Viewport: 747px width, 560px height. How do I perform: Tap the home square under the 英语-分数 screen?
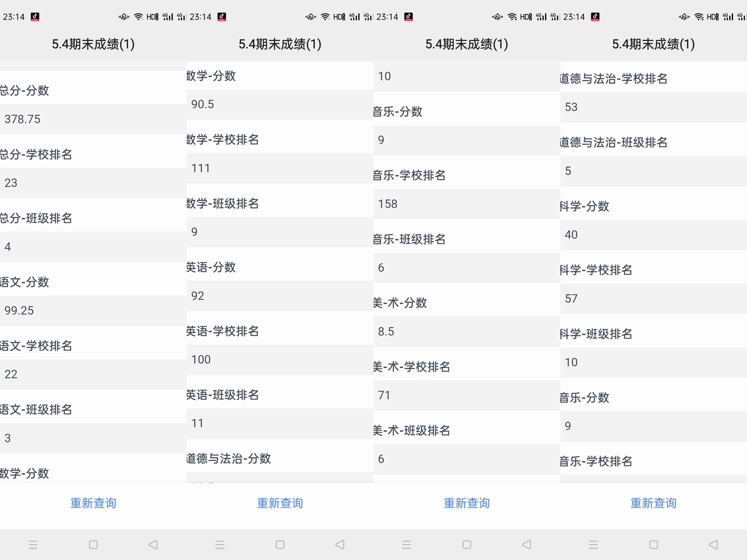(280, 545)
